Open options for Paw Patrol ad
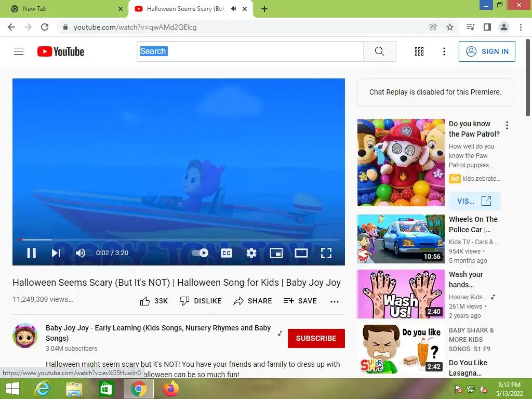The image size is (532, 399). click(x=507, y=125)
